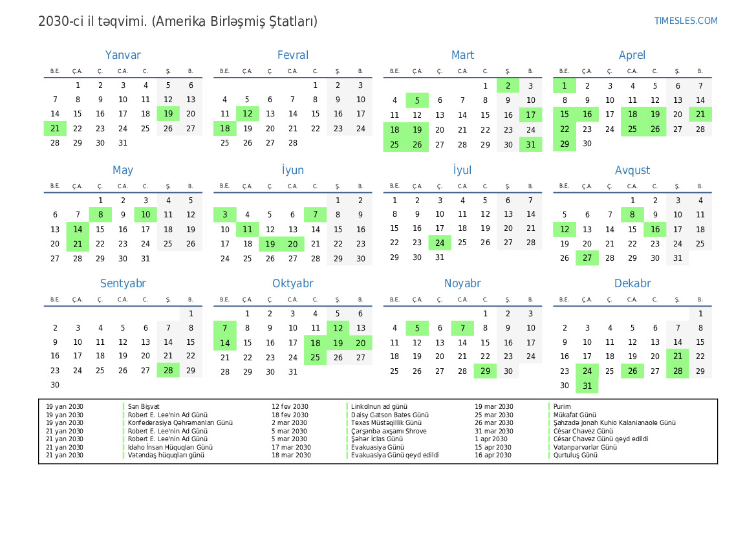This screenshot has width=756, height=535.
Task: Click the Yanvar month heading
Action: [123, 55]
